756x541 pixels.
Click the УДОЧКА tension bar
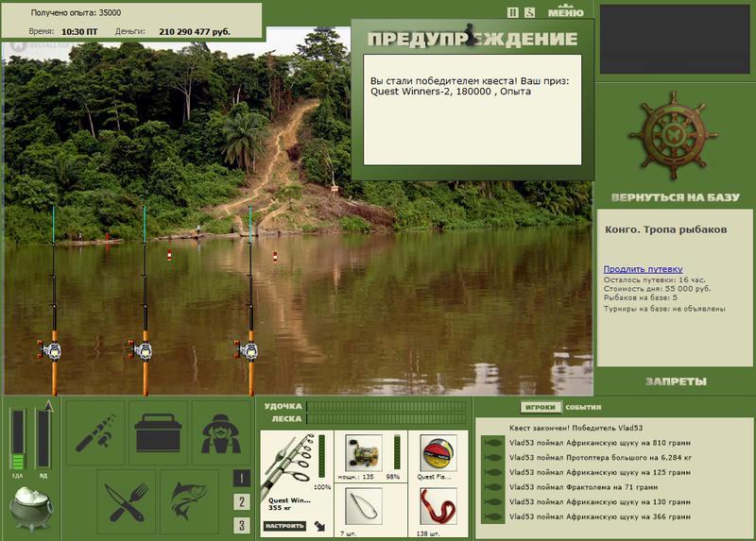387,406
